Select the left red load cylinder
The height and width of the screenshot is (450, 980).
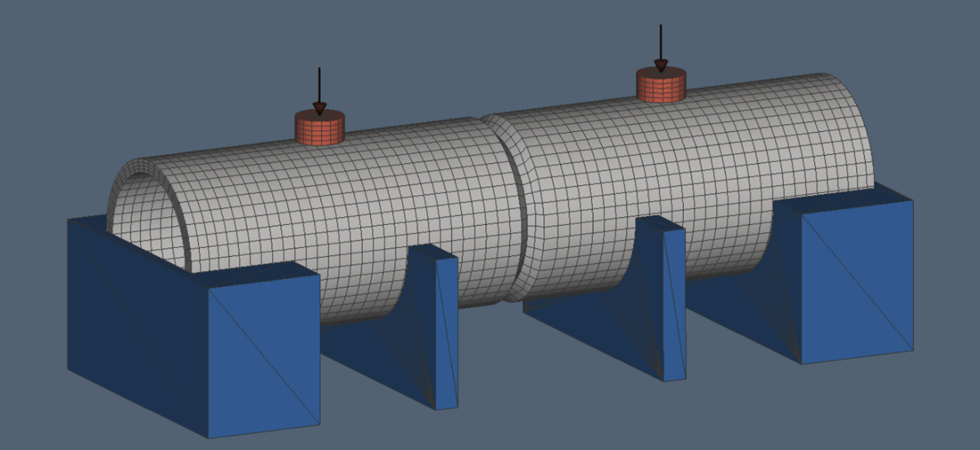pos(320,128)
